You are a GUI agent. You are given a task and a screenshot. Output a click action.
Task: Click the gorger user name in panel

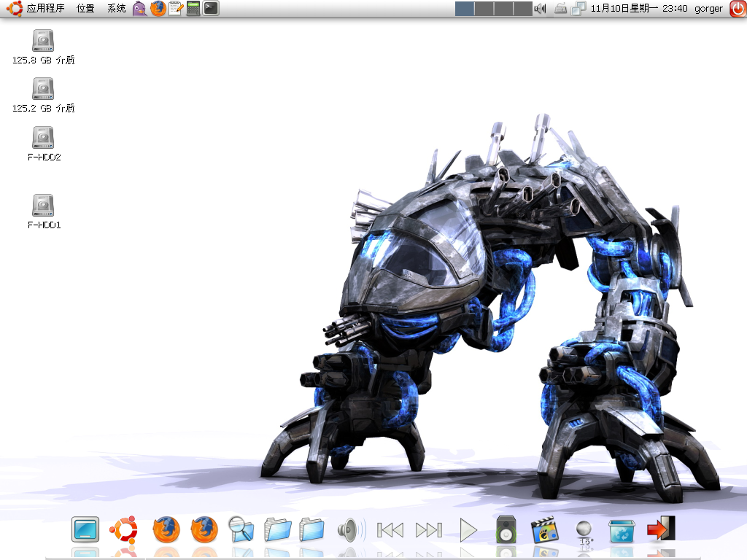708,9
